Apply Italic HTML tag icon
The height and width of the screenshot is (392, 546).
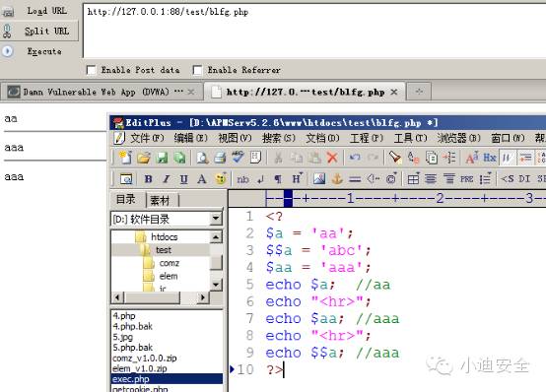coord(167,179)
